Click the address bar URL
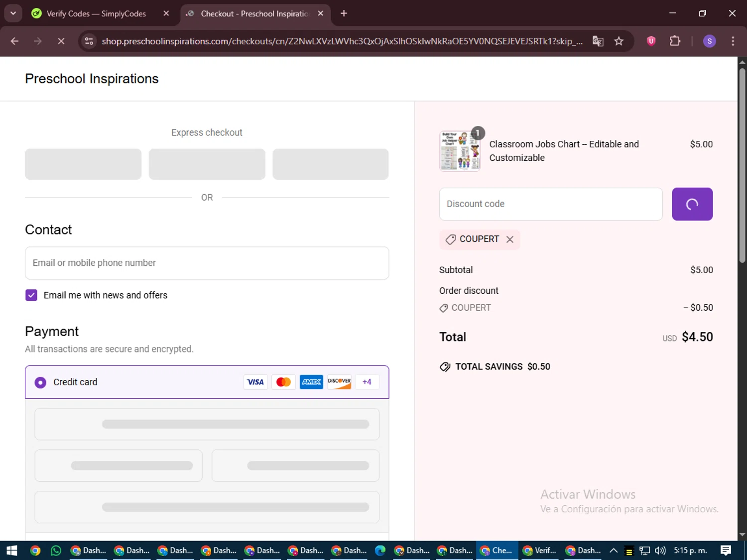The image size is (747, 560). [342, 41]
